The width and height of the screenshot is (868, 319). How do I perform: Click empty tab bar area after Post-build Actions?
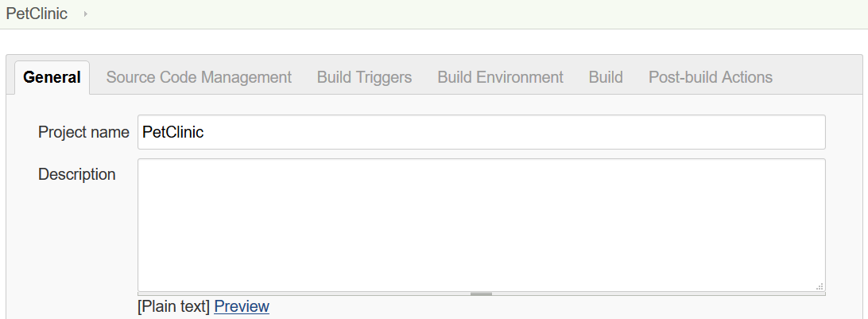[820, 77]
